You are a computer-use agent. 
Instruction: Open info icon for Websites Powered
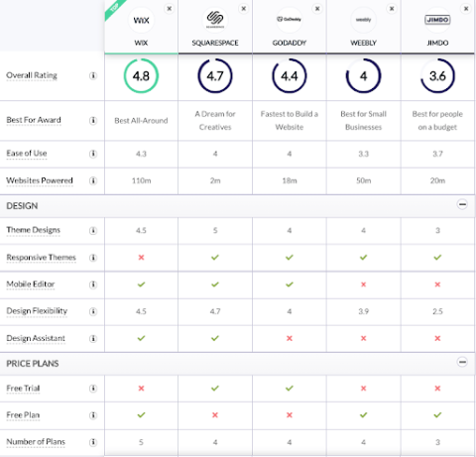(x=93, y=180)
